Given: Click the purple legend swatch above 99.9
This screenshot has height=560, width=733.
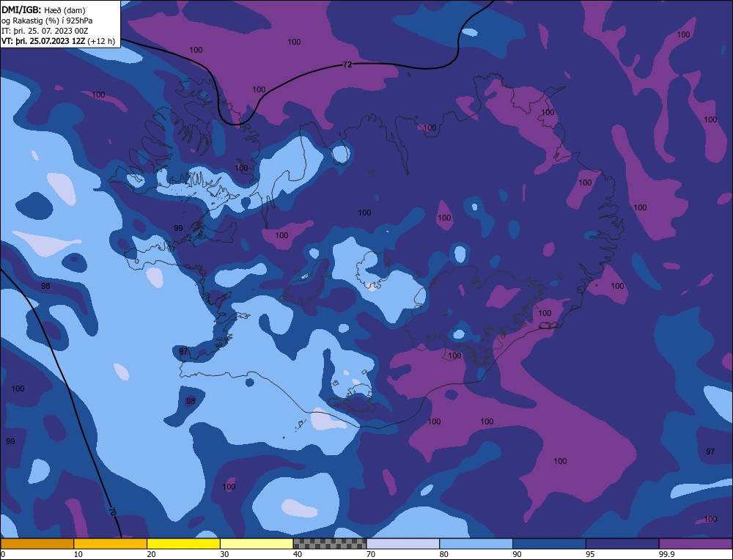Looking at the screenshot, I should coord(696,543).
